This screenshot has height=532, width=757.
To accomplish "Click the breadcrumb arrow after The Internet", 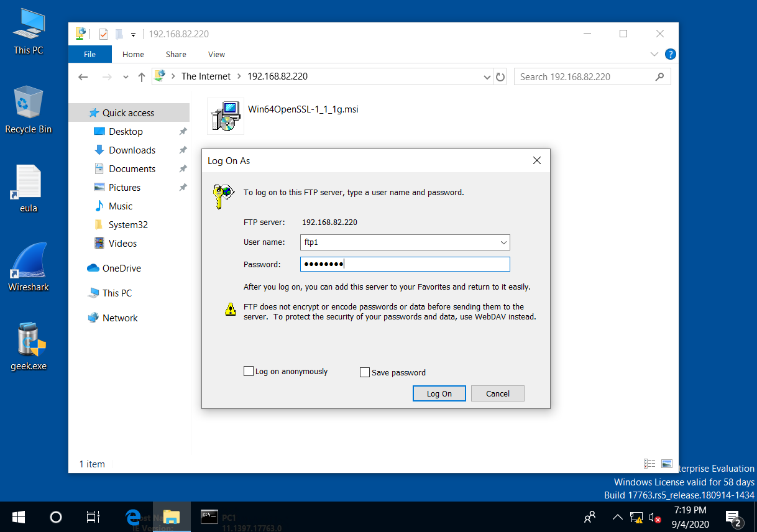I will coord(240,76).
